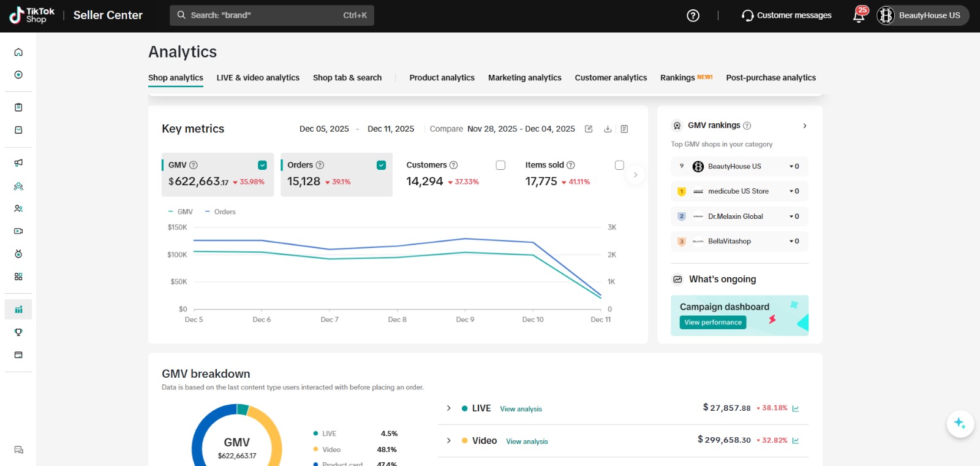Open the Orders clipboard icon in sidebar
This screenshot has width=980, height=466.
[18, 107]
